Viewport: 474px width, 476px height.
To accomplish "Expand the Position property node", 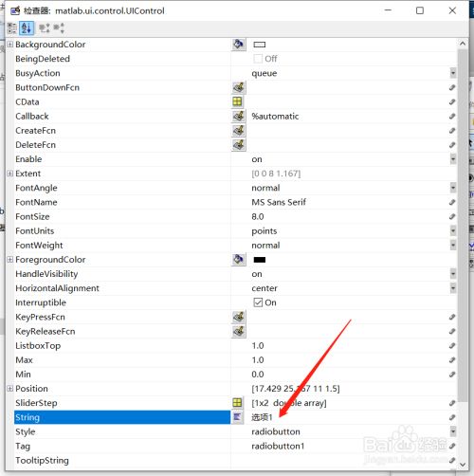I will (x=10, y=389).
